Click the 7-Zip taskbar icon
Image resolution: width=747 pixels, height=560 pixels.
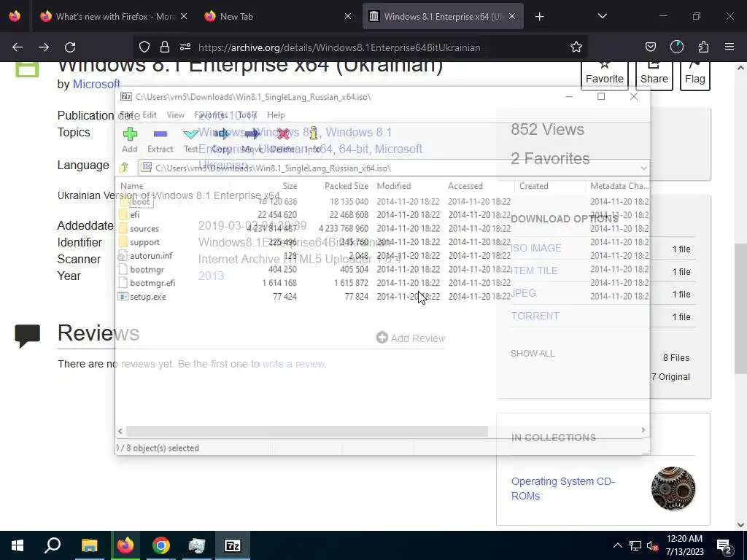coord(233,545)
